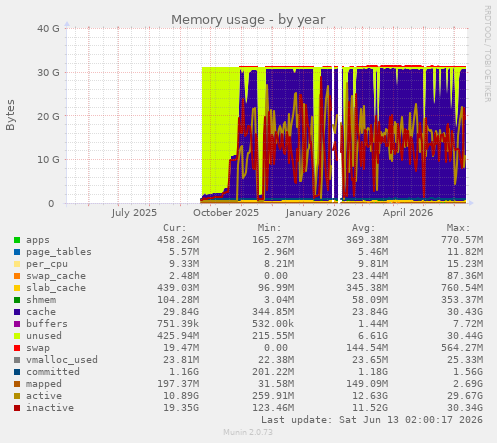Click swap max value 564.27M
Image resolution: width=497 pixels, height=443 pixels.
click(462, 348)
